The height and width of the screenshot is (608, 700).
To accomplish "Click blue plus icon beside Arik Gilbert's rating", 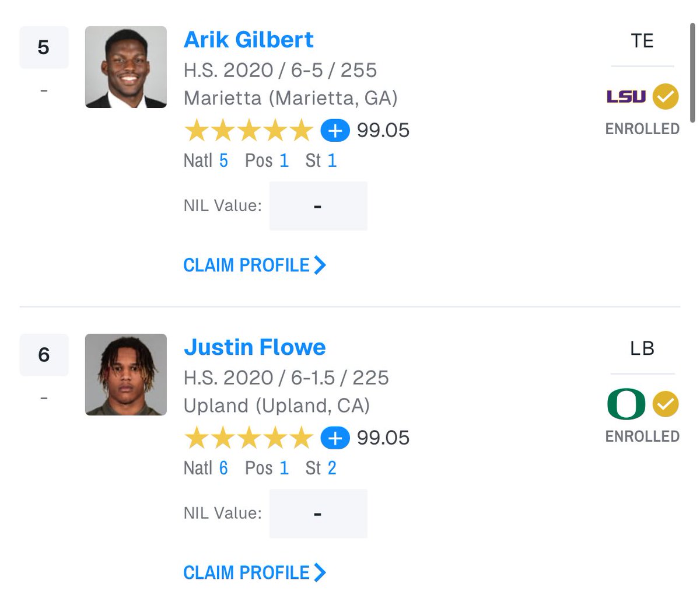I will click(x=335, y=130).
